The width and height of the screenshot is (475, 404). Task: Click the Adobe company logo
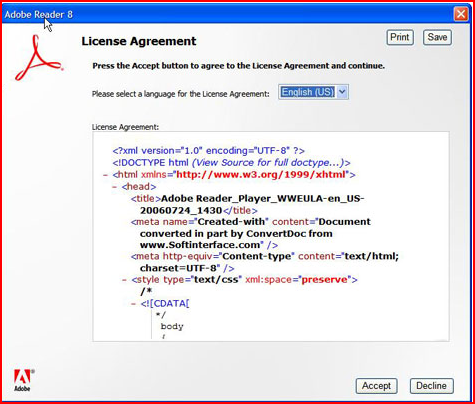[x=23, y=380]
